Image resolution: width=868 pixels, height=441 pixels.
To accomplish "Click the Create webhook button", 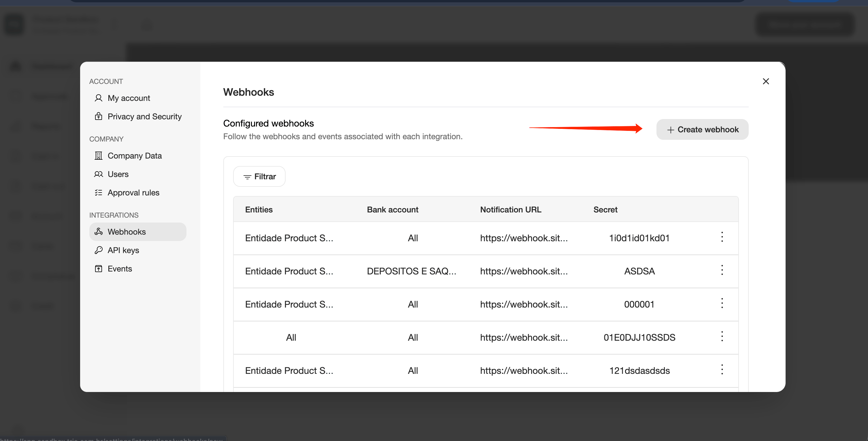I will click(702, 129).
